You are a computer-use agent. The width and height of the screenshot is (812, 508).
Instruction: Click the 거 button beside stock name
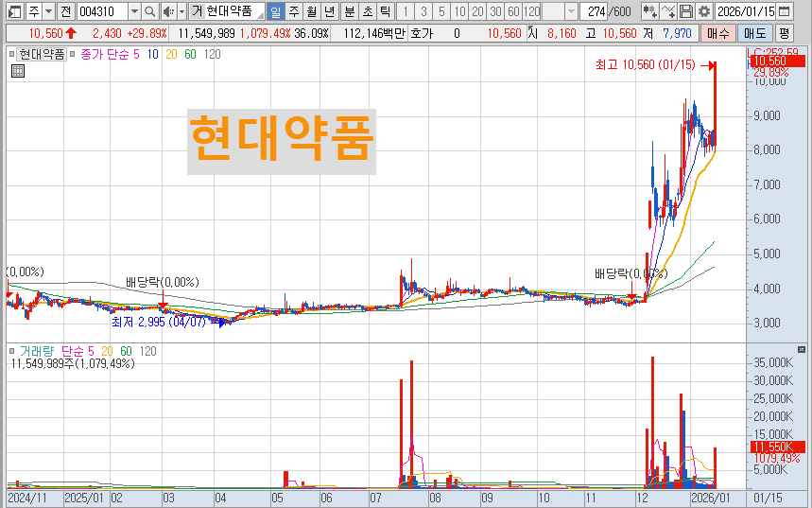tap(197, 11)
